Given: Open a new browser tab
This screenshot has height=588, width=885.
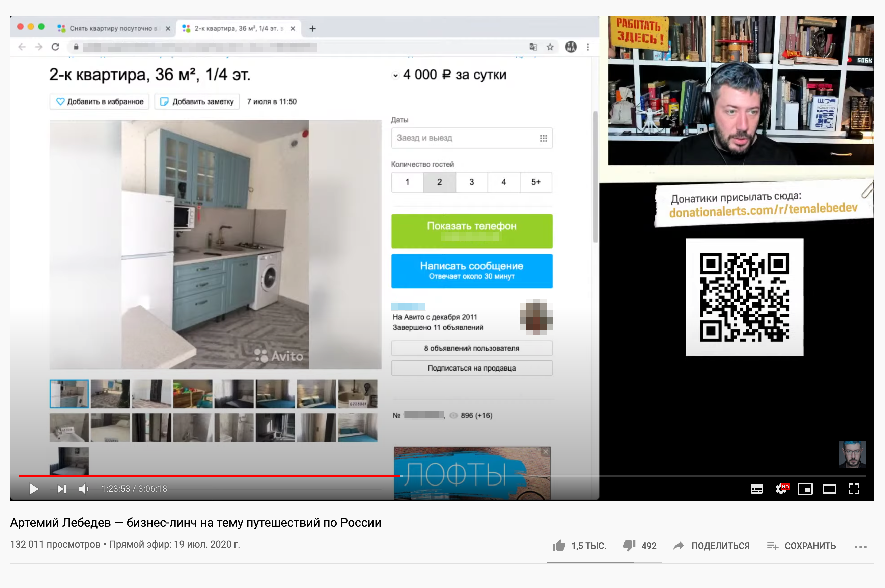Looking at the screenshot, I should coord(312,29).
